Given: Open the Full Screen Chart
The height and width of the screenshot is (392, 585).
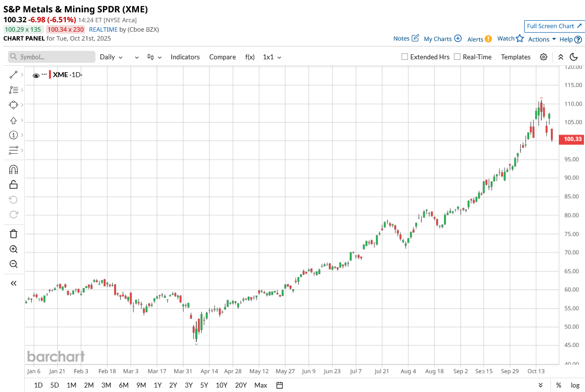Looking at the screenshot, I should coord(554,26).
